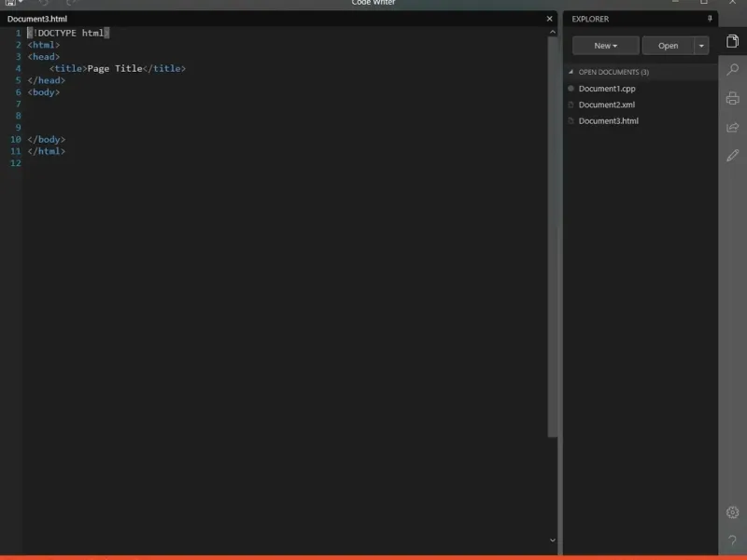Viewport: 747px width, 560px height.
Task: Click the opening <head> tag
Action: point(43,57)
